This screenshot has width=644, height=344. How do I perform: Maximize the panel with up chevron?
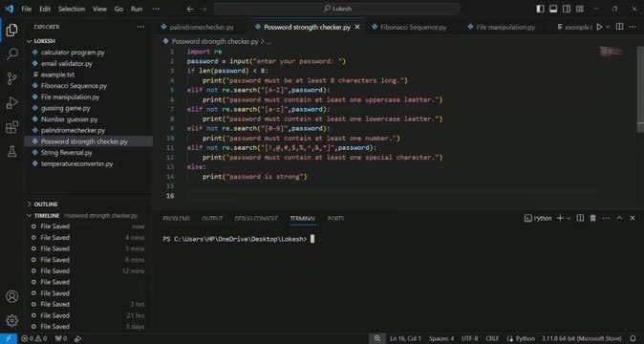coord(619,218)
